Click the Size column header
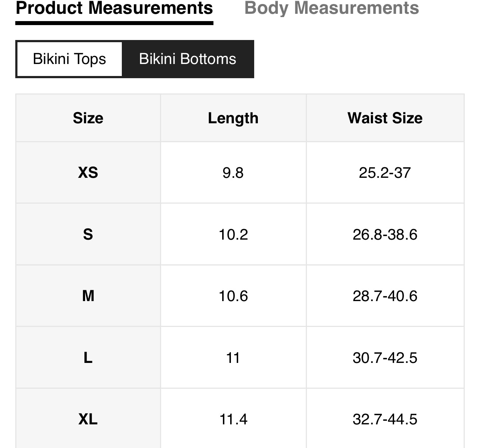 point(88,118)
